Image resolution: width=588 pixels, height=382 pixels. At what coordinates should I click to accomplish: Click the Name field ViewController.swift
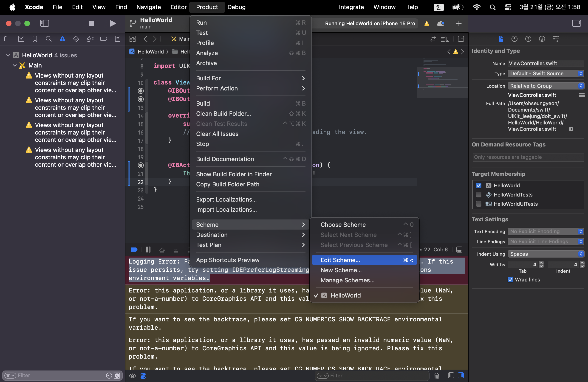pos(546,63)
